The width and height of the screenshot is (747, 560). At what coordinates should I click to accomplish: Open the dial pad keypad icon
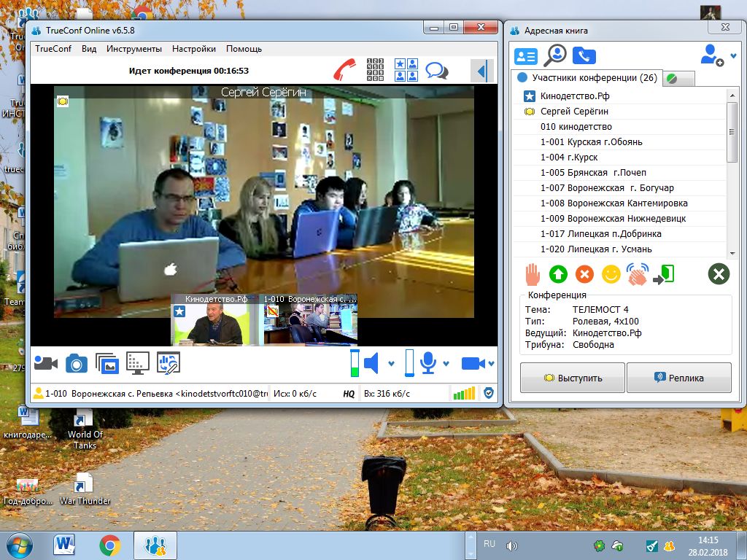click(x=375, y=69)
